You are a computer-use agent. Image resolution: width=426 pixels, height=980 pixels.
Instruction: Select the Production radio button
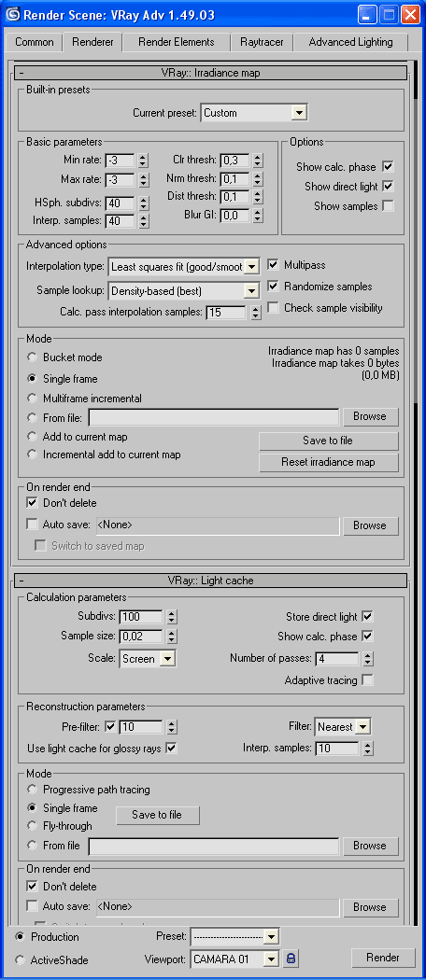[x=21, y=937]
